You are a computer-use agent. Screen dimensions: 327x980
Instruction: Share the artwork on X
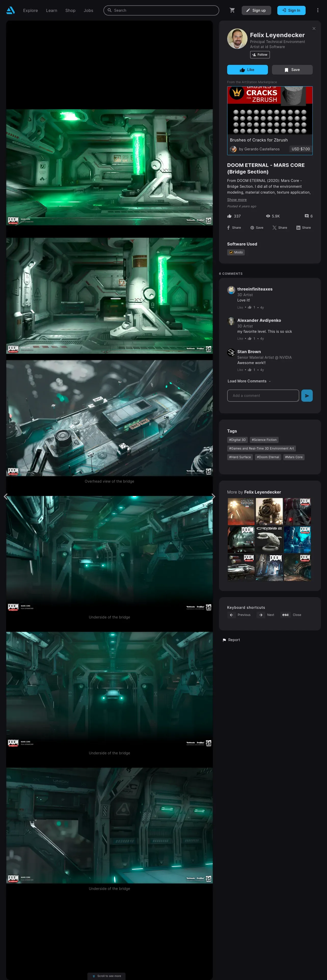(x=280, y=227)
